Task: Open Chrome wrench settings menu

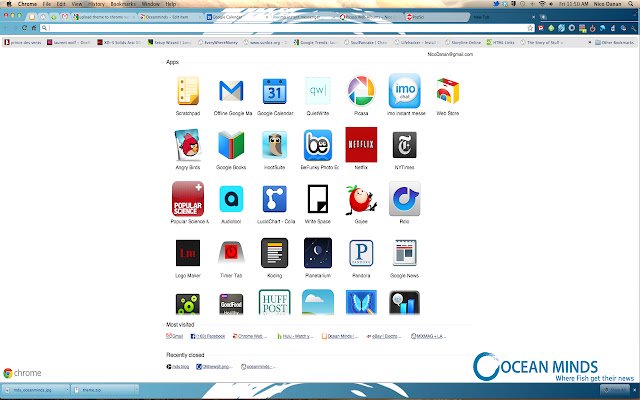Action: point(633,28)
